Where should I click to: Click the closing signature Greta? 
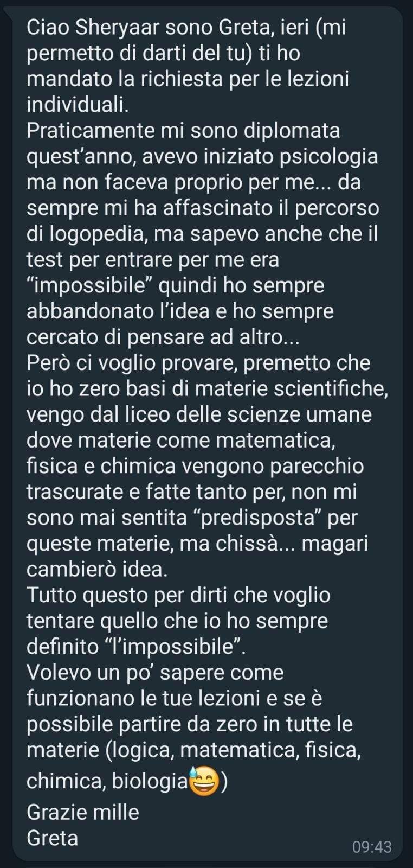(53, 838)
